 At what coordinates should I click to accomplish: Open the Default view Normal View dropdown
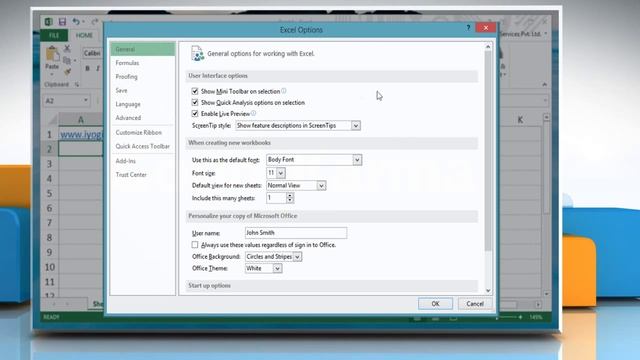pos(321,186)
